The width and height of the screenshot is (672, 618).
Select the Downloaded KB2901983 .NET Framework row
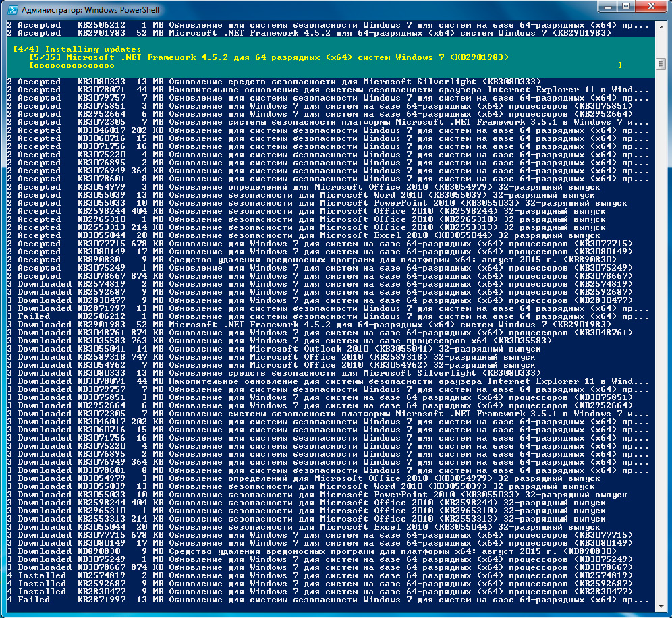pos(309,325)
